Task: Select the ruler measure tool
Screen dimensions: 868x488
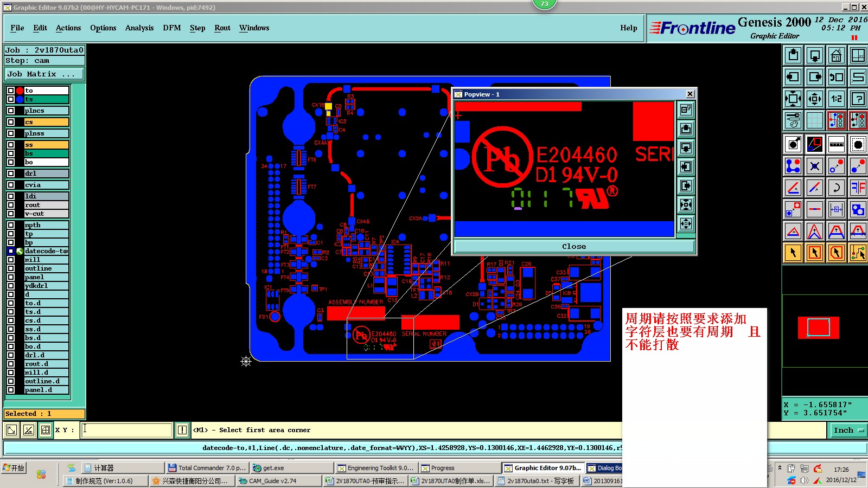Action: 837,144
